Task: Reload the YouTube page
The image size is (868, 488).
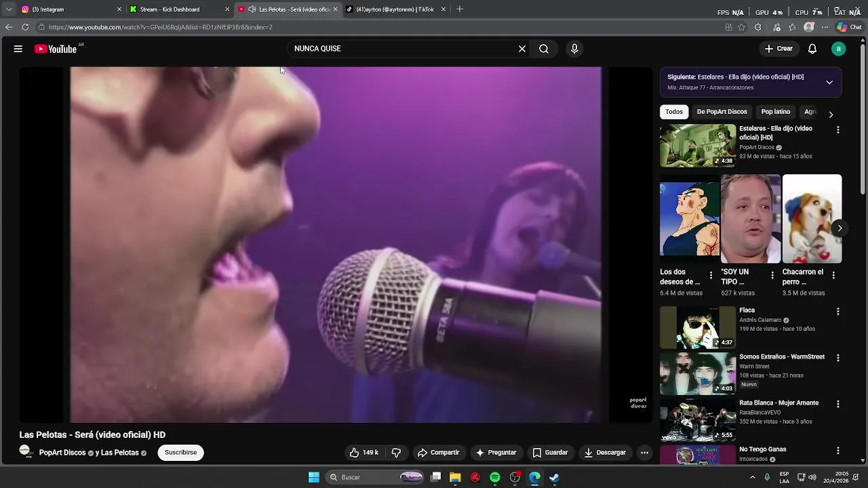Action: [25, 27]
